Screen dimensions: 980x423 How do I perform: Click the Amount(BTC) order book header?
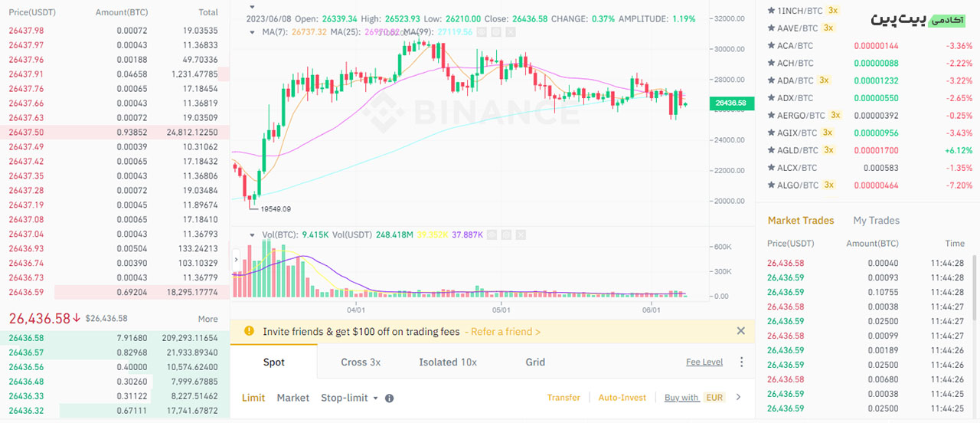tap(122, 13)
